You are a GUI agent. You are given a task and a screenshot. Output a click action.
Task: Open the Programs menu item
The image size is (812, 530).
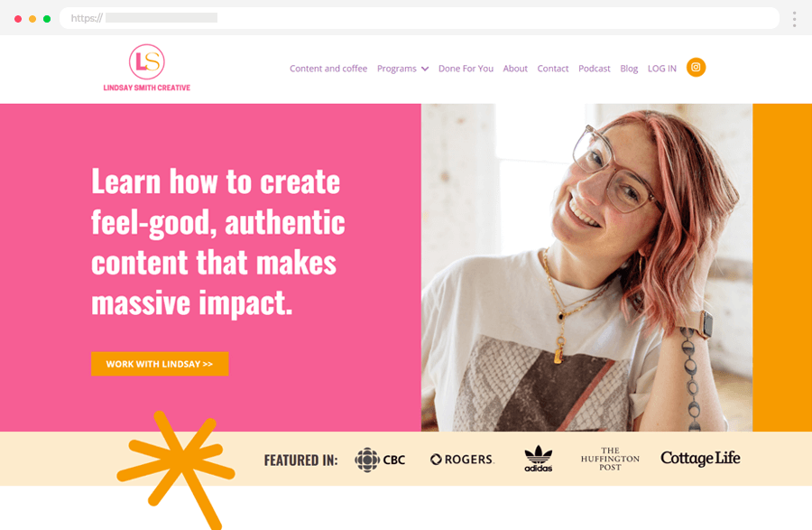click(397, 69)
